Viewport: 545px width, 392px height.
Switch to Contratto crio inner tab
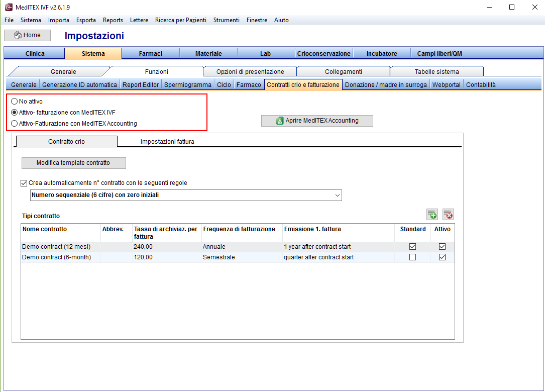(x=66, y=142)
